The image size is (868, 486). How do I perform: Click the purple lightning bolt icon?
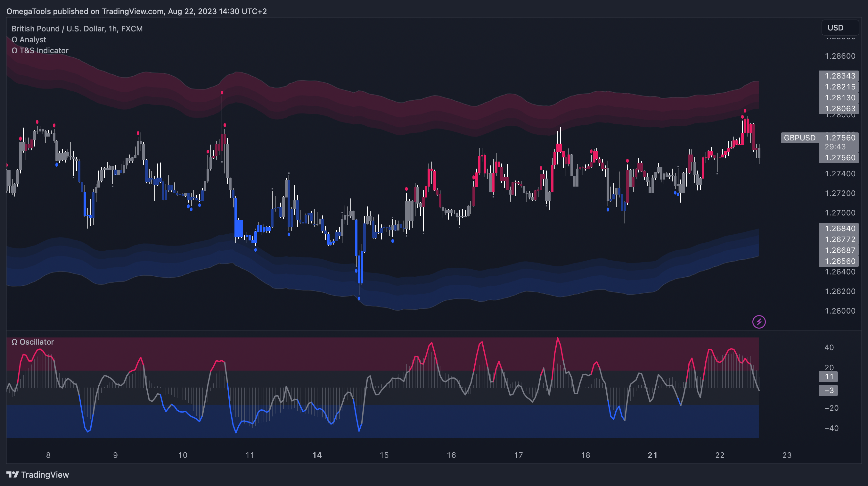[x=759, y=322]
